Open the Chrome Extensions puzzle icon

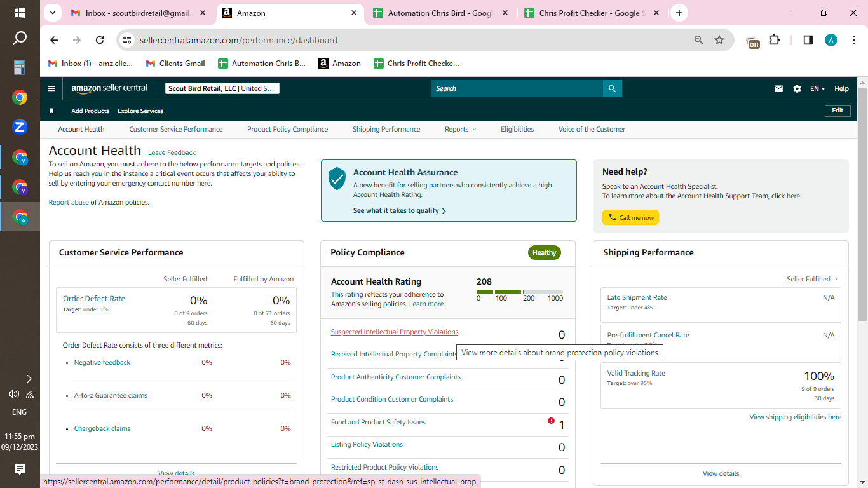pos(774,40)
